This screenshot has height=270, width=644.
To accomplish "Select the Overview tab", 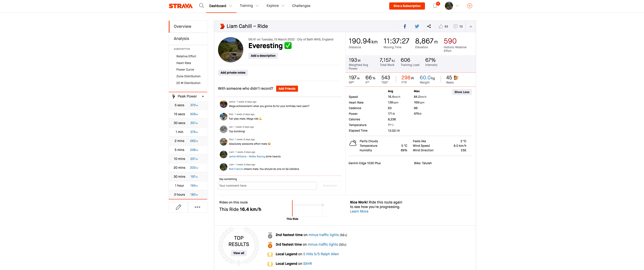I will pos(188,27).
